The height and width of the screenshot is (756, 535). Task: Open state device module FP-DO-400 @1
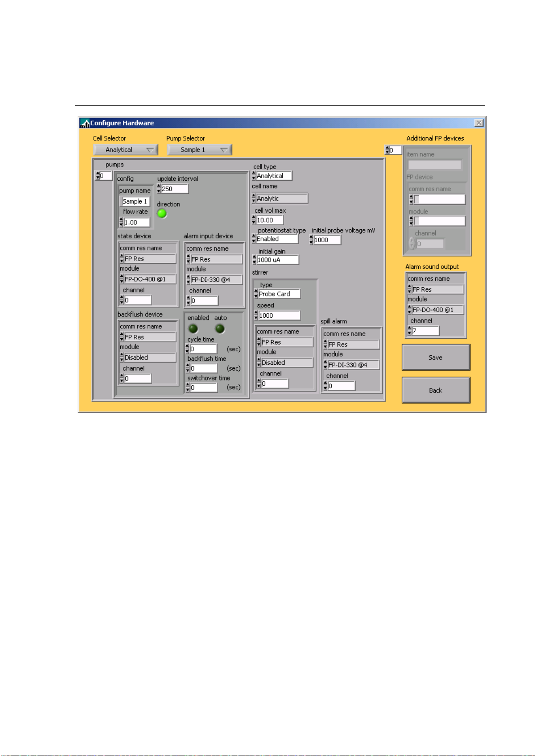click(x=150, y=279)
